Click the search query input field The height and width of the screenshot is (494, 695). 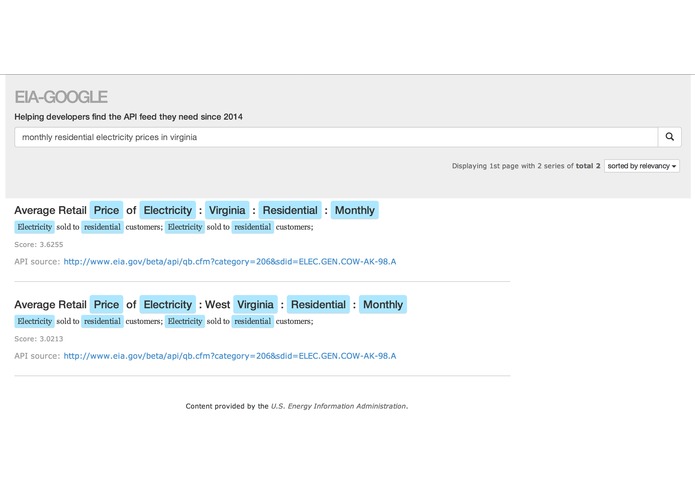(x=336, y=137)
